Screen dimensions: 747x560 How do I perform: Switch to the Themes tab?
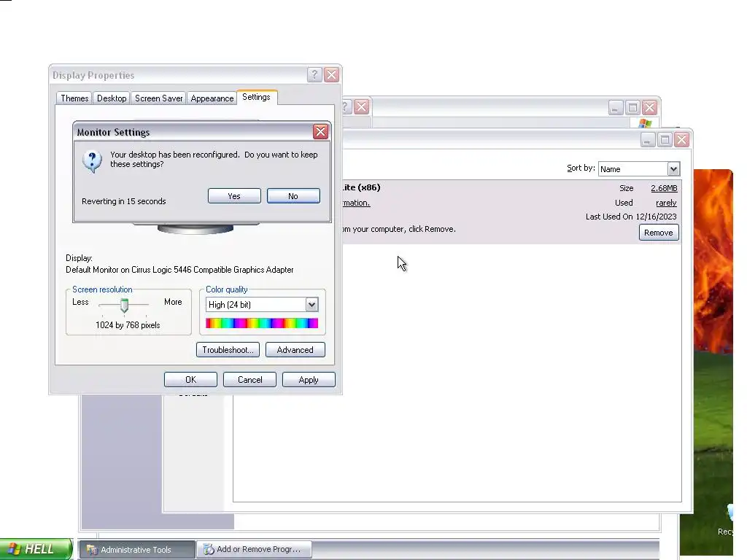[x=74, y=98]
